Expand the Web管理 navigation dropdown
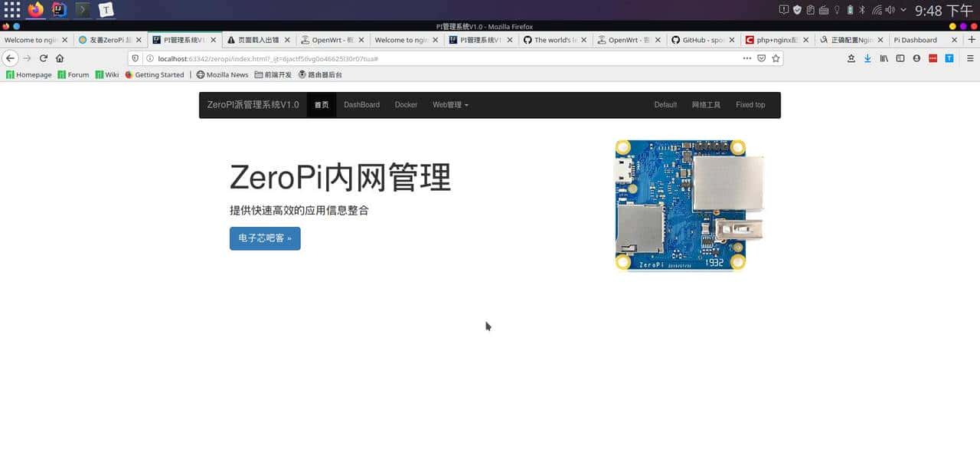This screenshot has width=980, height=469. point(449,105)
